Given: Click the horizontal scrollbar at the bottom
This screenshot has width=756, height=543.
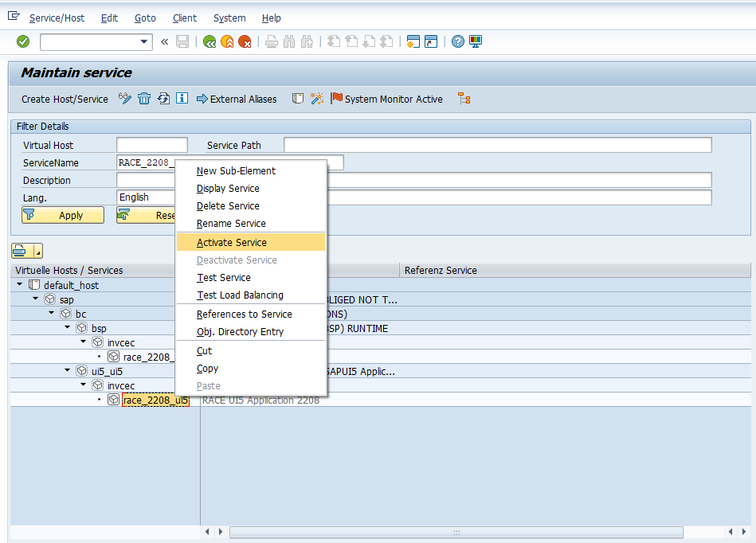Looking at the screenshot, I should pyautogui.click(x=457, y=532).
